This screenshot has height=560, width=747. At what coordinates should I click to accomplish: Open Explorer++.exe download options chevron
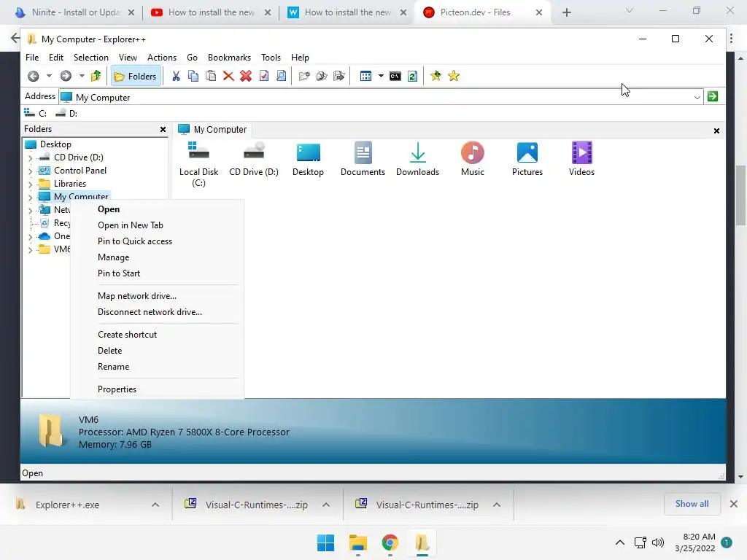155,505
